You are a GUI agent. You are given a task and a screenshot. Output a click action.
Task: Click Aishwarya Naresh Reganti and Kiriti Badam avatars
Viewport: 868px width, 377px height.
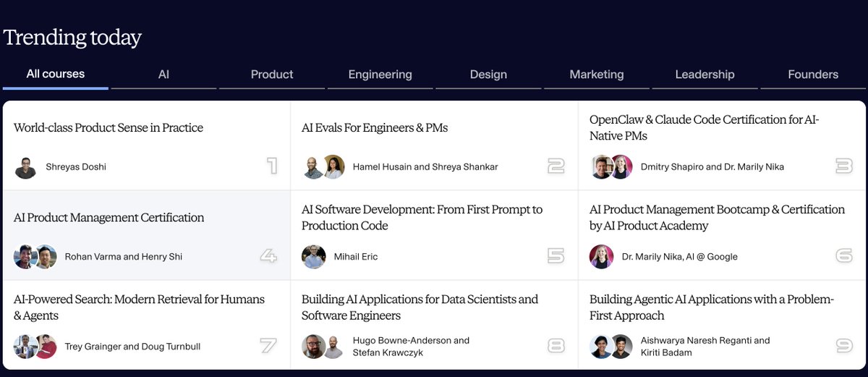[x=611, y=347]
